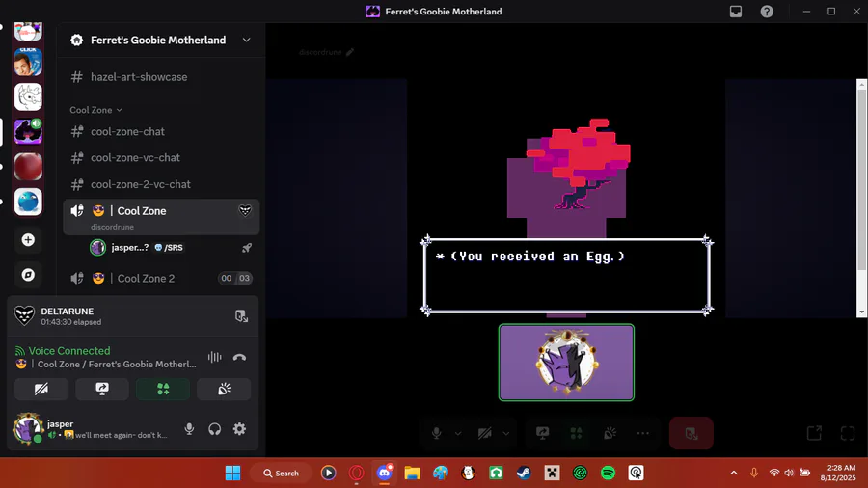The image size is (868, 488).
Task: Open microphone options arrow in call bar
Action: 458,434
